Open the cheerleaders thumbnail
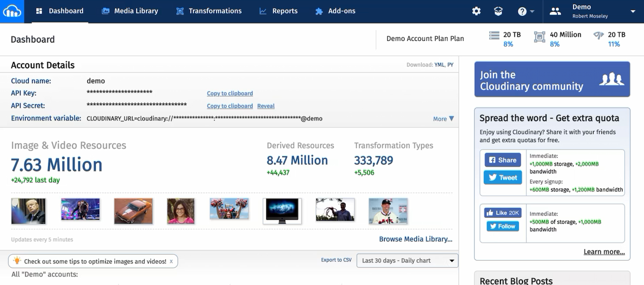 (x=229, y=209)
